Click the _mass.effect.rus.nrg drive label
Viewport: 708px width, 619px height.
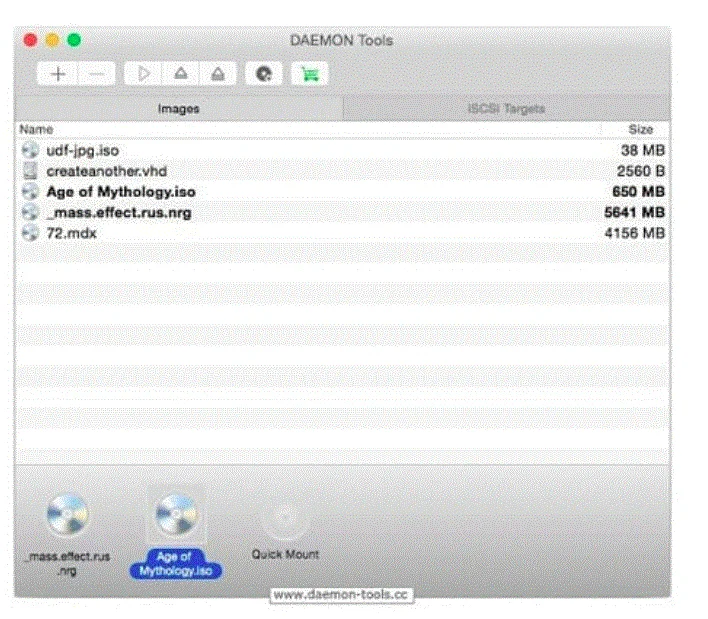(x=68, y=563)
